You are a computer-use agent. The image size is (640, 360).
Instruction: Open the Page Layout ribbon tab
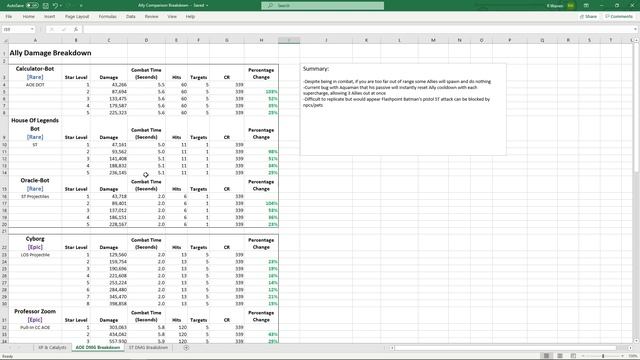(x=77, y=17)
